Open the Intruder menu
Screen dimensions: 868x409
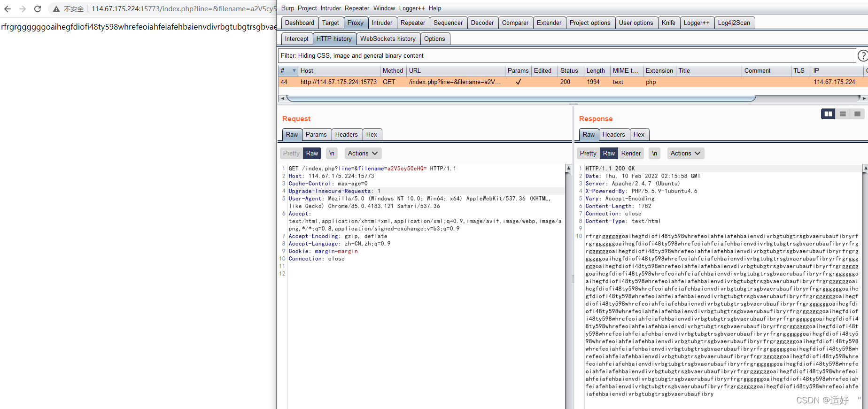point(331,8)
